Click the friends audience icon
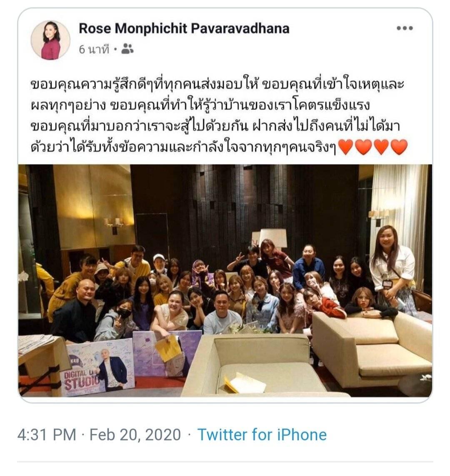The image size is (450, 476). point(127,49)
